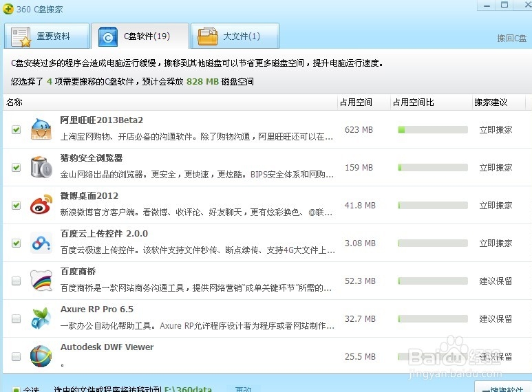
Task: Click 立即搬家 for 百度云上传控件
Action: pyautogui.click(x=496, y=243)
